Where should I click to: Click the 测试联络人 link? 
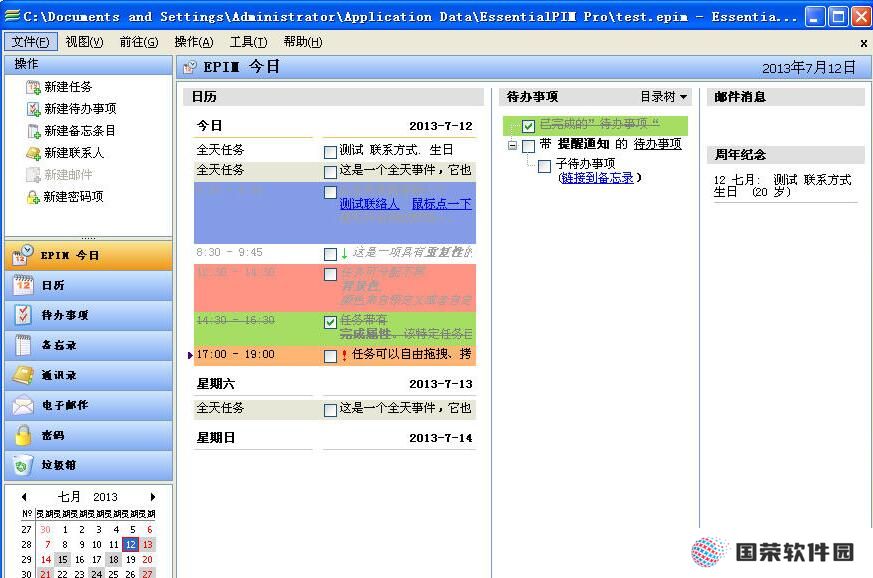click(x=369, y=204)
